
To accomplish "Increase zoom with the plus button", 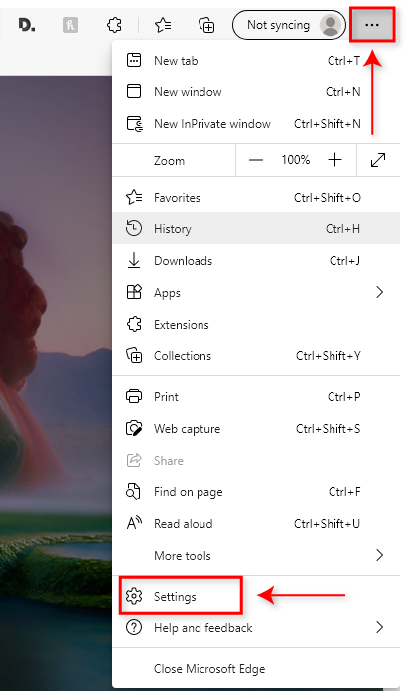I will click(335, 160).
